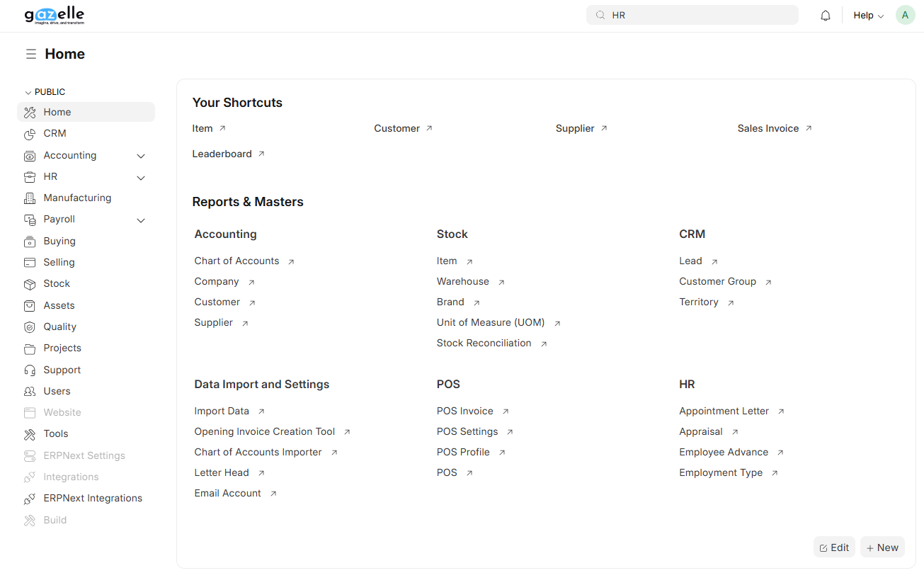Open the Selling entry in the sidebar
The height and width of the screenshot is (573, 924).
click(59, 262)
